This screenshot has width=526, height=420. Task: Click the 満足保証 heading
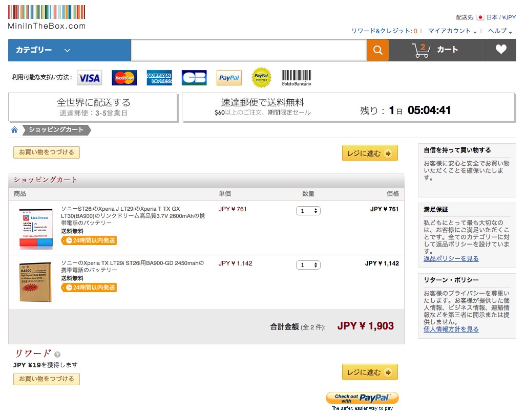(436, 210)
